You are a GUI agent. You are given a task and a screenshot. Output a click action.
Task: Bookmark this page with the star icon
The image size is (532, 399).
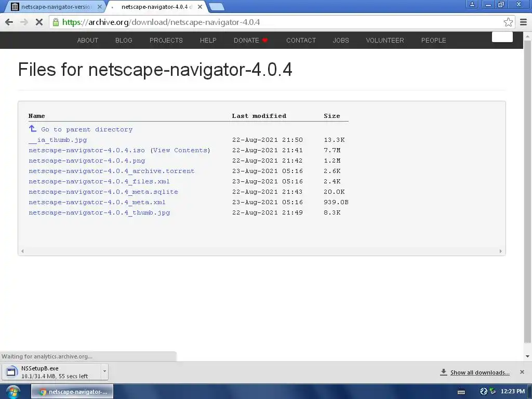(x=508, y=22)
